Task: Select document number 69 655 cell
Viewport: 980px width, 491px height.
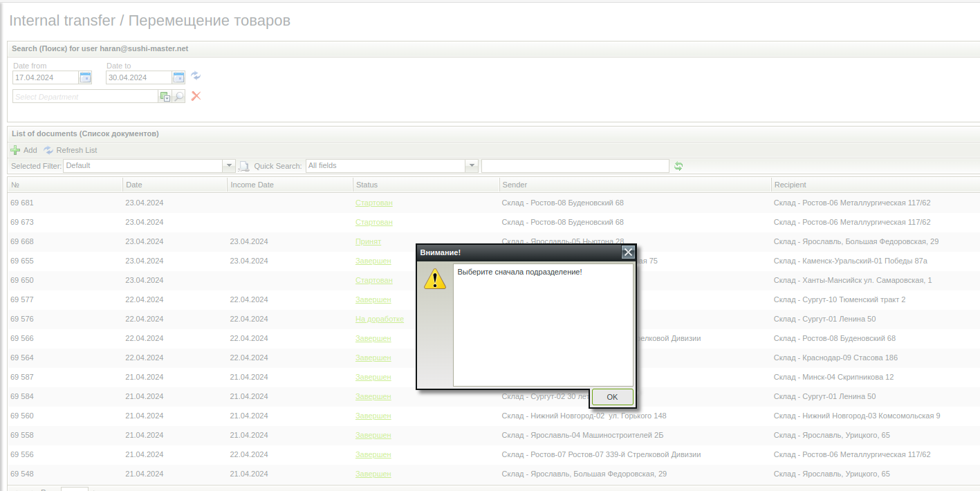Action: 22,261
